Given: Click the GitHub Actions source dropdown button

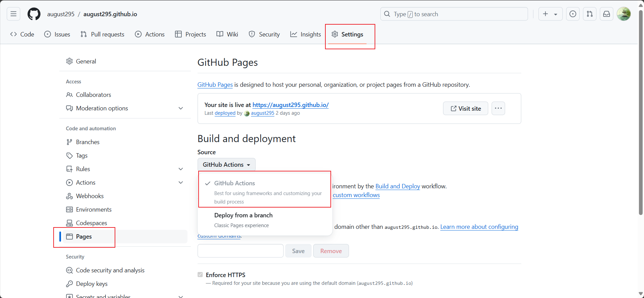Looking at the screenshot, I should coord(226,165).
